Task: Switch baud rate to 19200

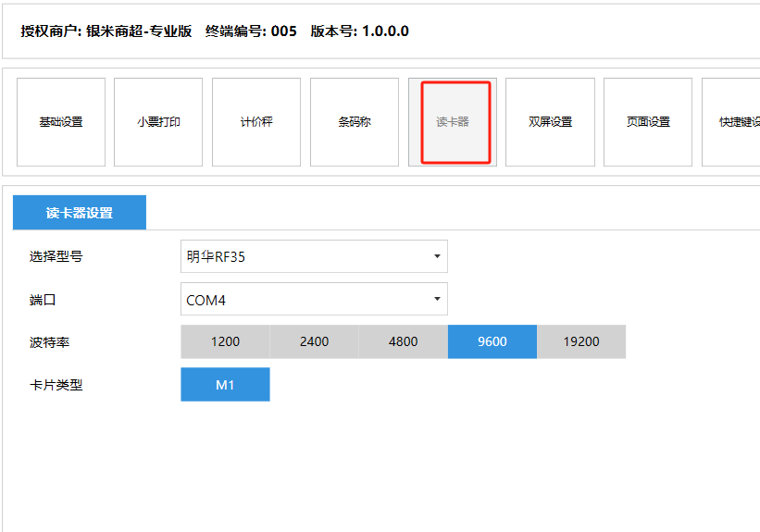Action: click(581, 341)
